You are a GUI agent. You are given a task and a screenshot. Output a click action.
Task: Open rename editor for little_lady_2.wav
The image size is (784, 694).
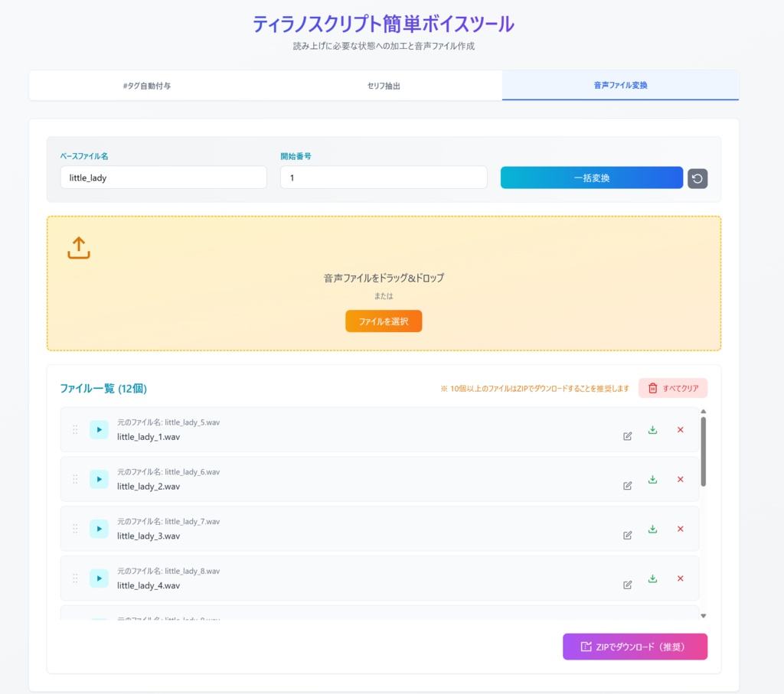pyautogui.click(x=627, y=484)
